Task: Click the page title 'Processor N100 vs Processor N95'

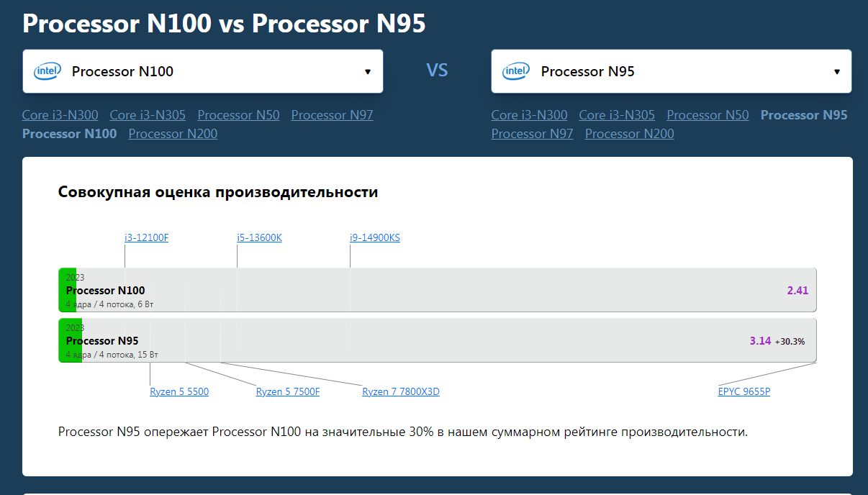Action: [x=224, y=23]
